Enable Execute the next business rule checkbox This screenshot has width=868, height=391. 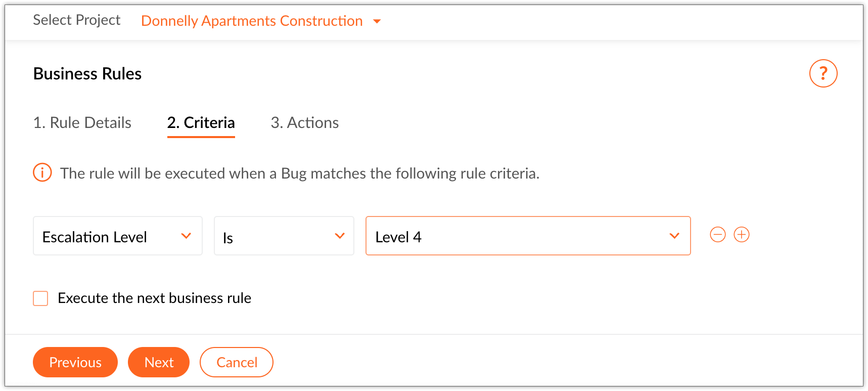(x=40, y=298)
